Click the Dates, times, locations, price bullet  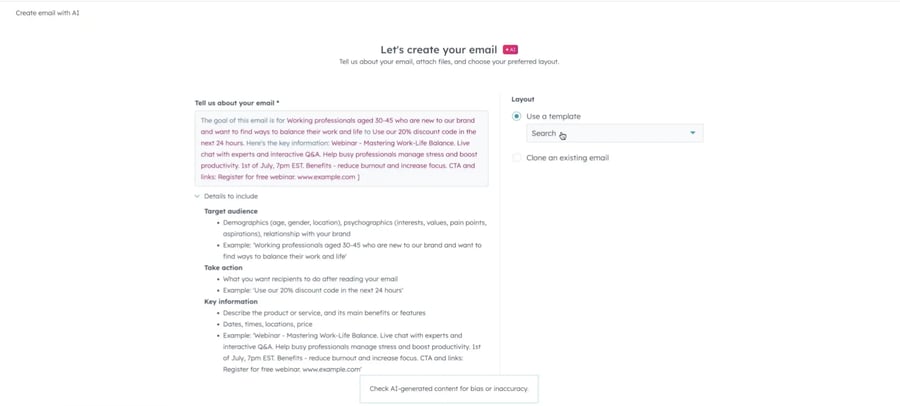[267, 324]
